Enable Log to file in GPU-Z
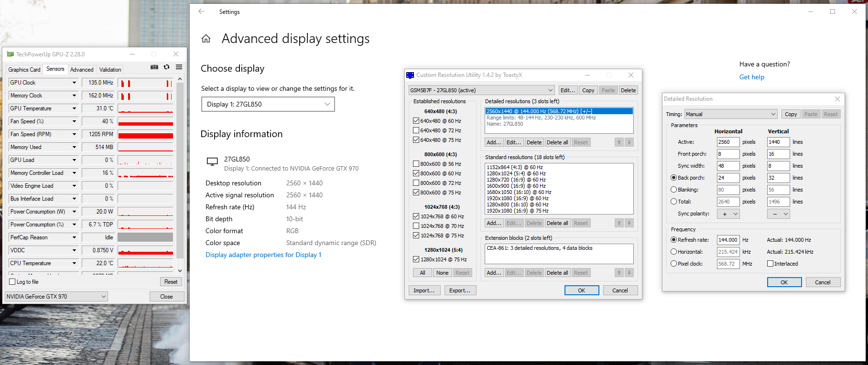The height and width of the screenshot is (365, 868). point(12,282)
